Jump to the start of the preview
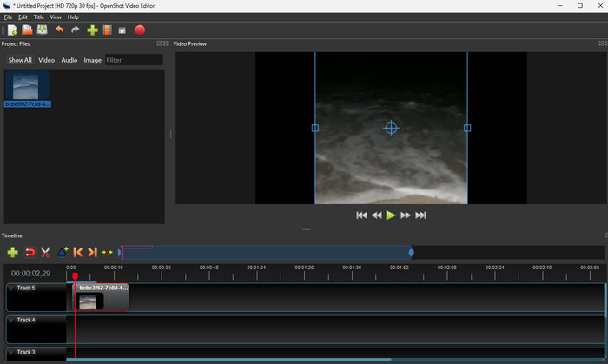608x364 pixels. click(x=361, y=215)
